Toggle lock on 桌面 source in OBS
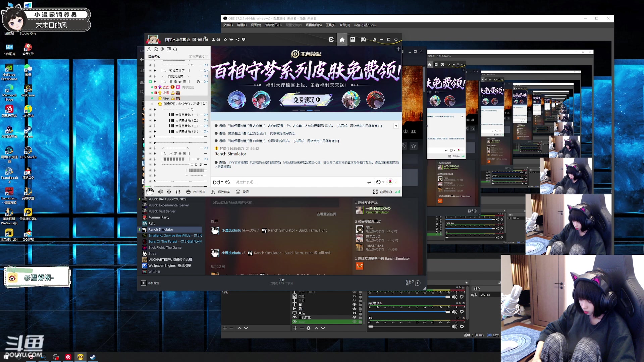Viewport: 644px width, 362px height. pyautogui.click(x=360, y=313)
